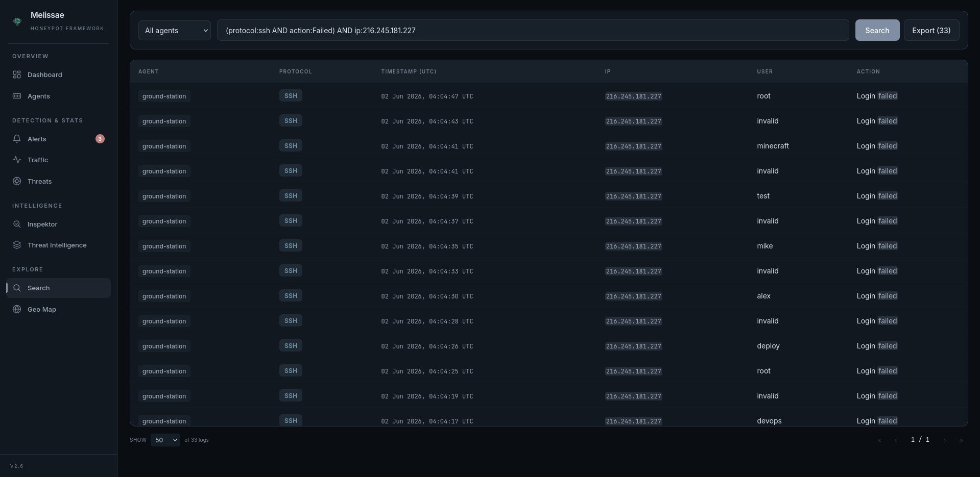This screenshot has height=477, width=980.
Task: Click the Inspektor magnifier icon
Action: (x=17, y=224)
